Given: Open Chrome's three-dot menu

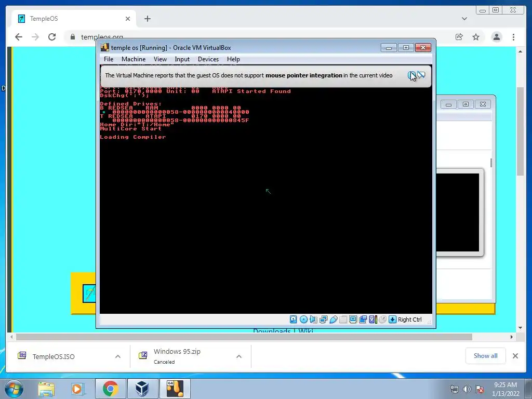Looking at the screenshot, I should (514, 37).
